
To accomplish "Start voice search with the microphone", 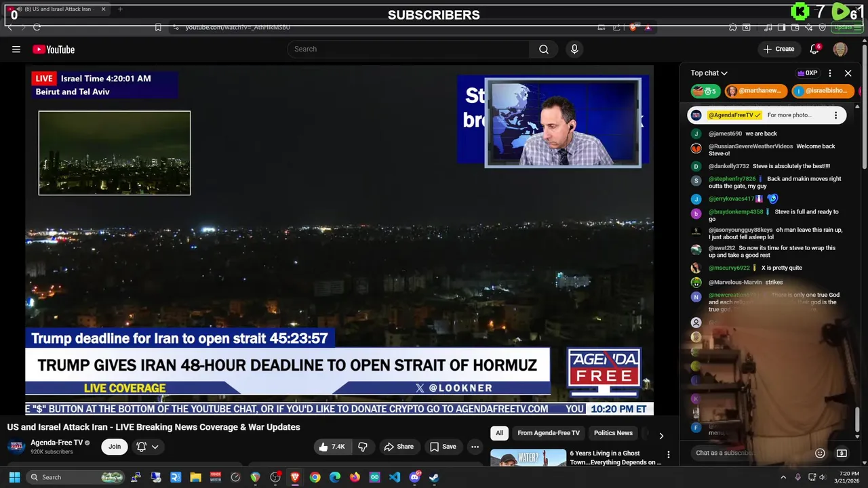I will coord(574,49).
